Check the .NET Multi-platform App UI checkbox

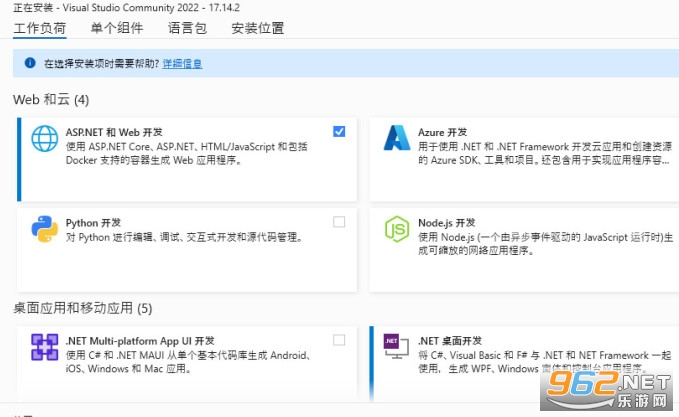[x=339, y=340]
